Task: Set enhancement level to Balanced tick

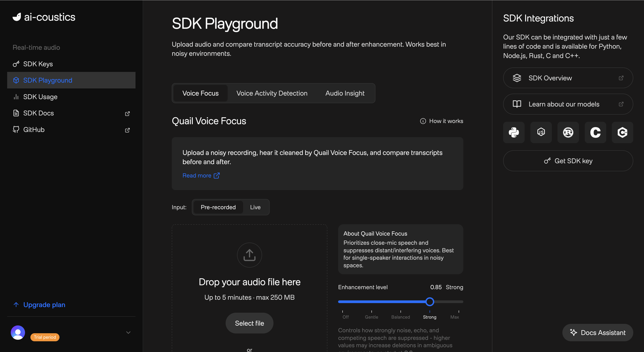Action: click(x=400, y=312)
